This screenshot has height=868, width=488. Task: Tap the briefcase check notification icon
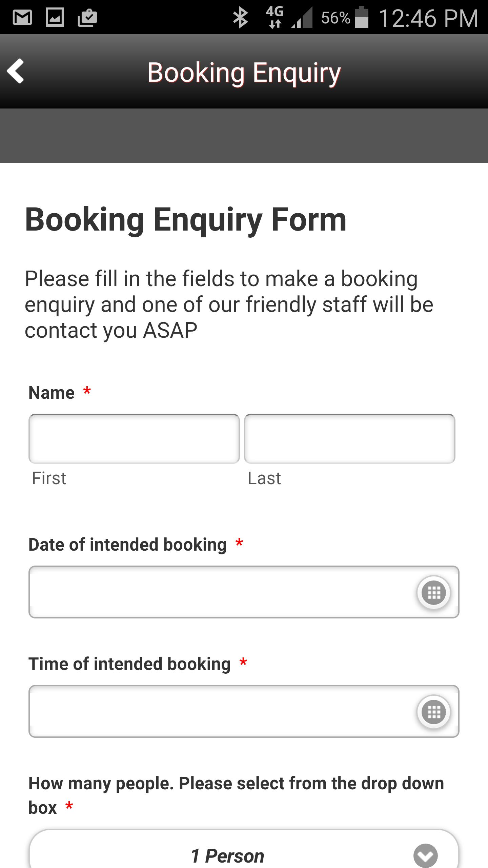[x=87, y=18]
